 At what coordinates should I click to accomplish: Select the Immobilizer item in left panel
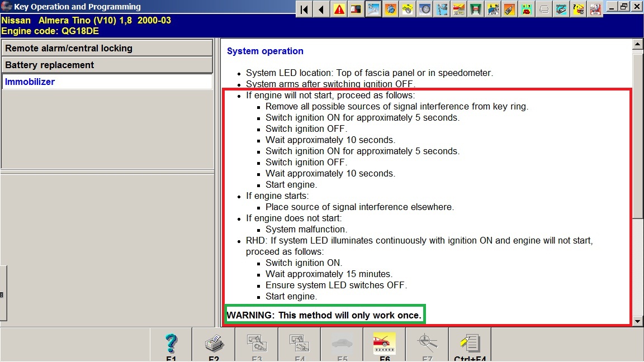pyautogui.click(x=107, y=82)
